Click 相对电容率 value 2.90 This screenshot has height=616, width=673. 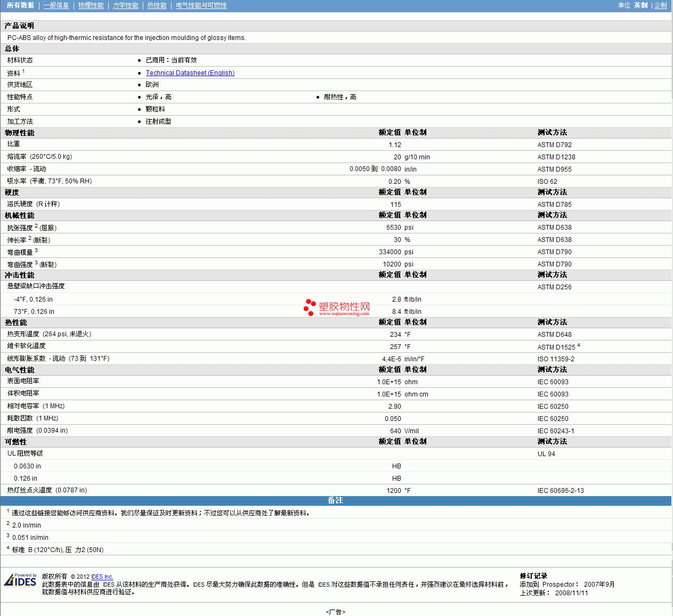tap(395, 407)
